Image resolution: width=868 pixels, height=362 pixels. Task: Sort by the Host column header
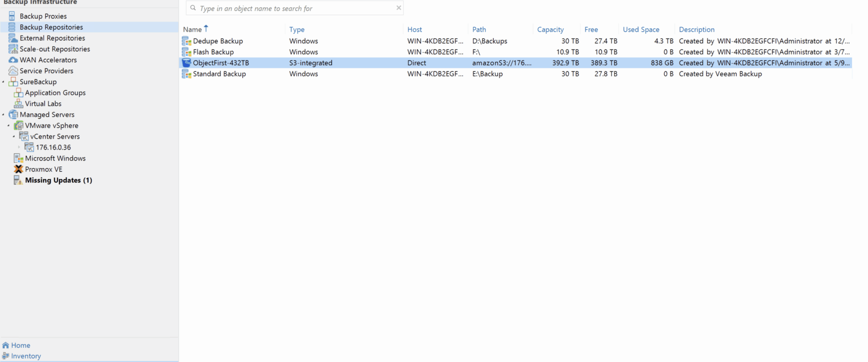(x=415, y=29)
